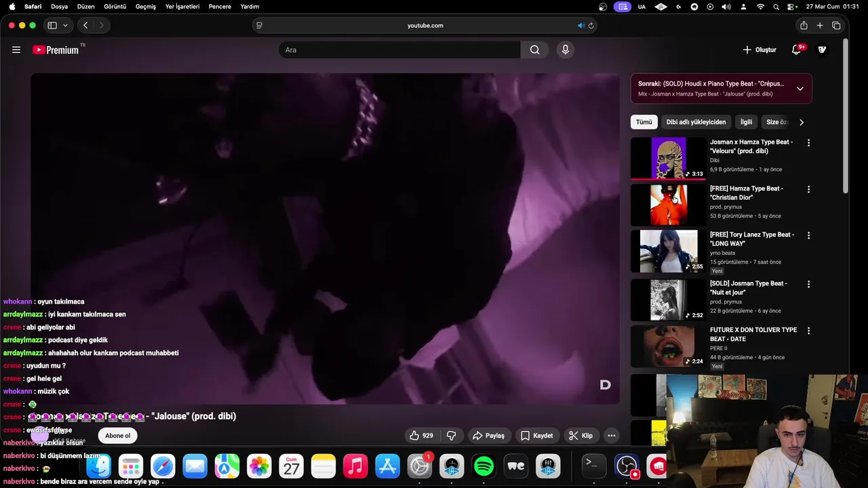
Task: Dislike the video
Action: (452, 436)
